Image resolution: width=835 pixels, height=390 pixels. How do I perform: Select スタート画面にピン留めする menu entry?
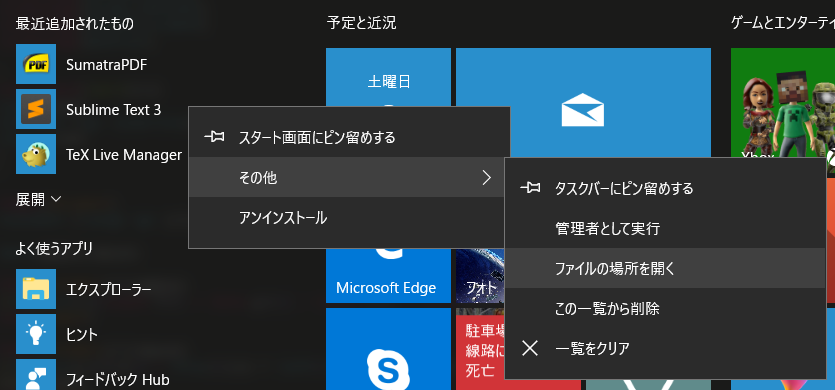pos(349,137)
